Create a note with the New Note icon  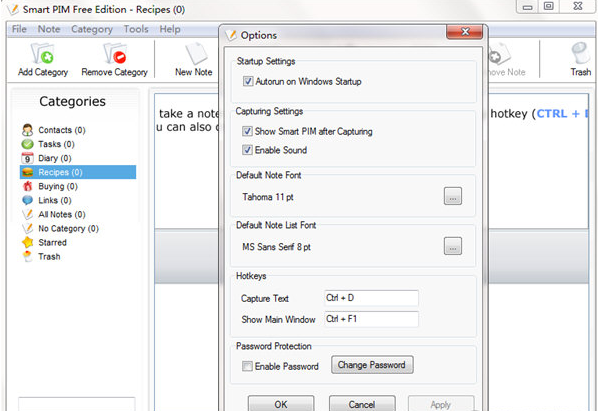click(196, 53)
